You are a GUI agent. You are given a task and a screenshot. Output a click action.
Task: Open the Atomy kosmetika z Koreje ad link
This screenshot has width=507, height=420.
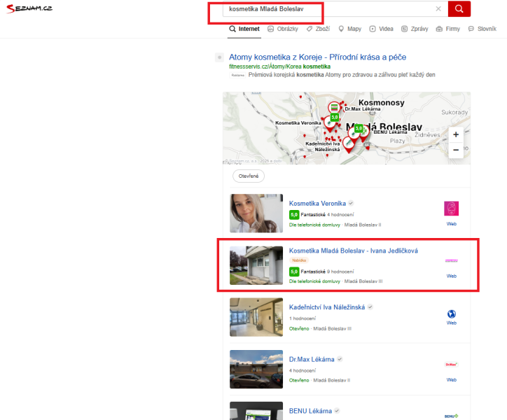[x=317, y=57]
